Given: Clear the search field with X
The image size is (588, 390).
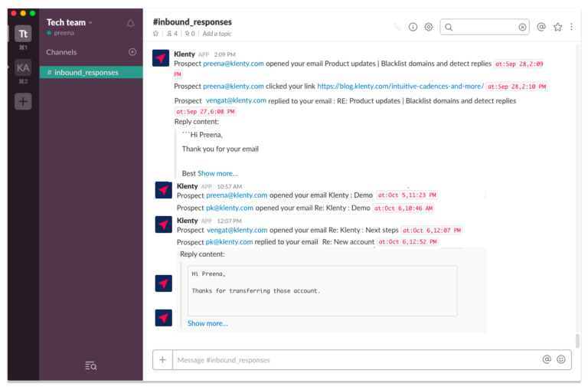Looking at the screenshot, I should [522, 27].
